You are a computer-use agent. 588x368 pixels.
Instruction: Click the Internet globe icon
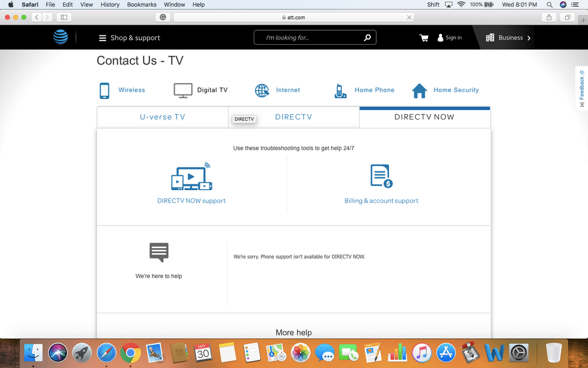click(x=262, y=91)
